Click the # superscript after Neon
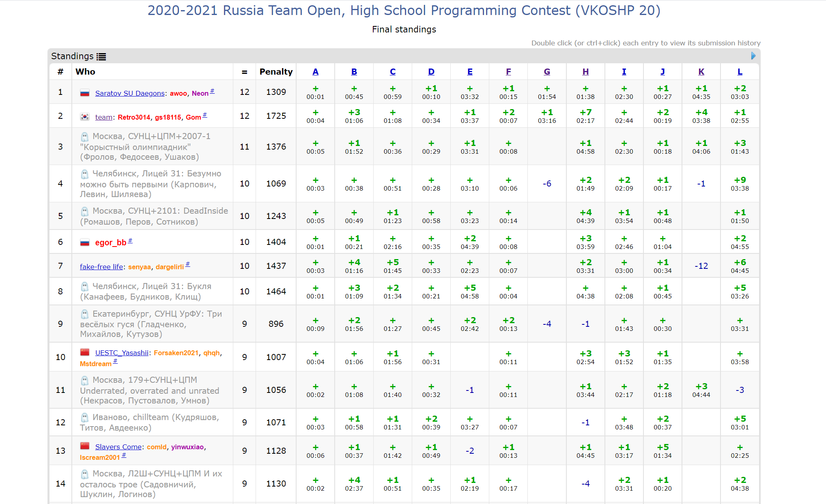 (x=212, y=91)
